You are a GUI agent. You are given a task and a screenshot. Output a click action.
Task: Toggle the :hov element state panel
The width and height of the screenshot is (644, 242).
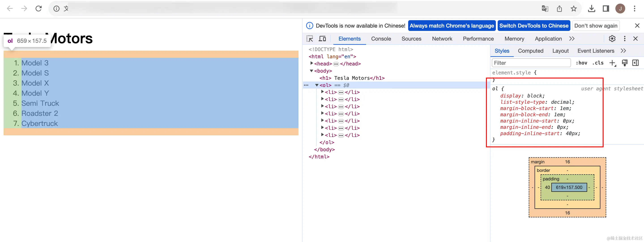pos(581,63)
